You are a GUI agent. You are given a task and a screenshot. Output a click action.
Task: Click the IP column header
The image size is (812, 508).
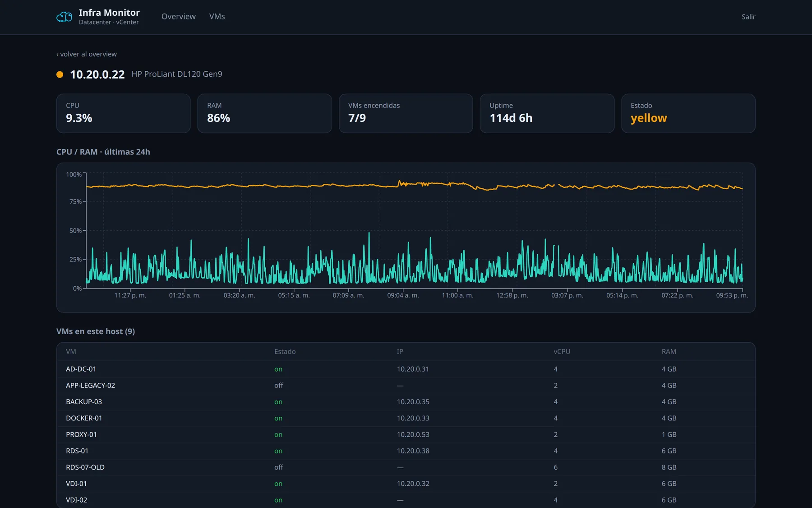click(x=400, y=352)
